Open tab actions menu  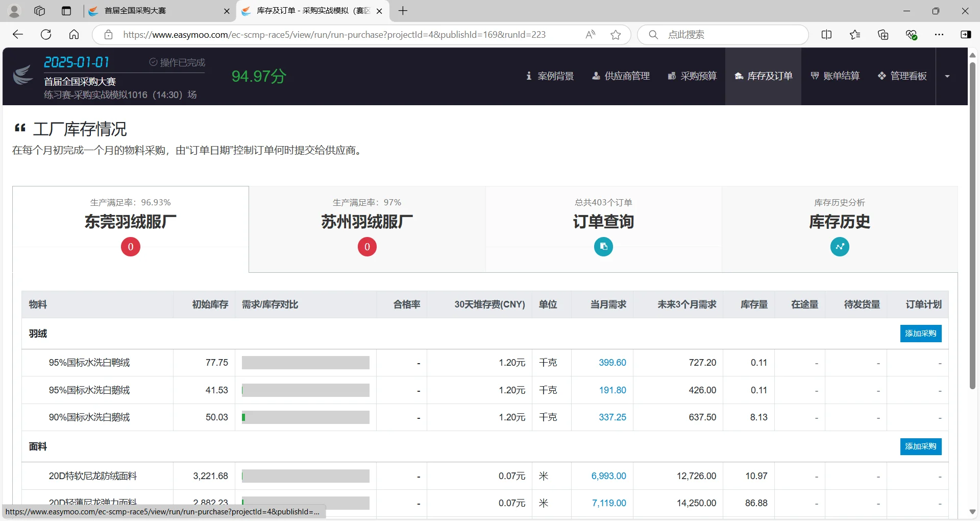[66, 11]
